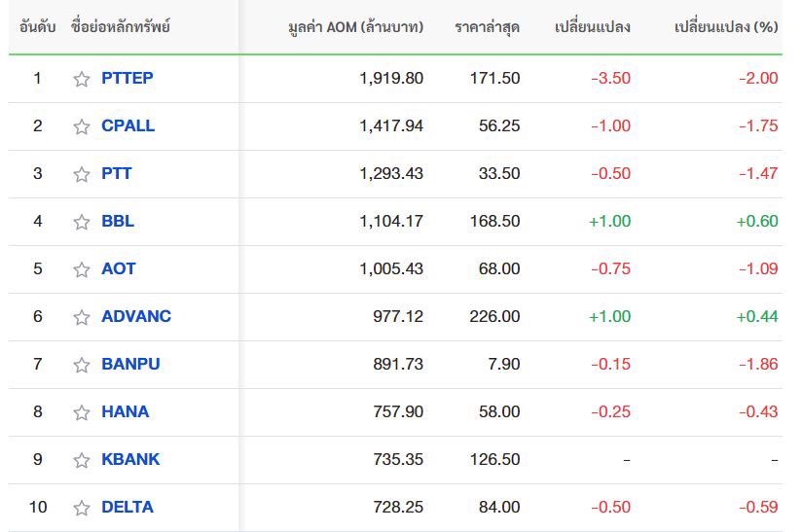Open the DELTA stock link

(128, 507)
